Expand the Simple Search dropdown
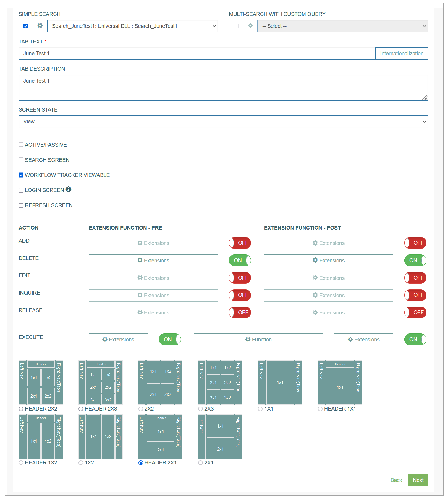Viewport: 448px width, 500px height. pos(132,26)
